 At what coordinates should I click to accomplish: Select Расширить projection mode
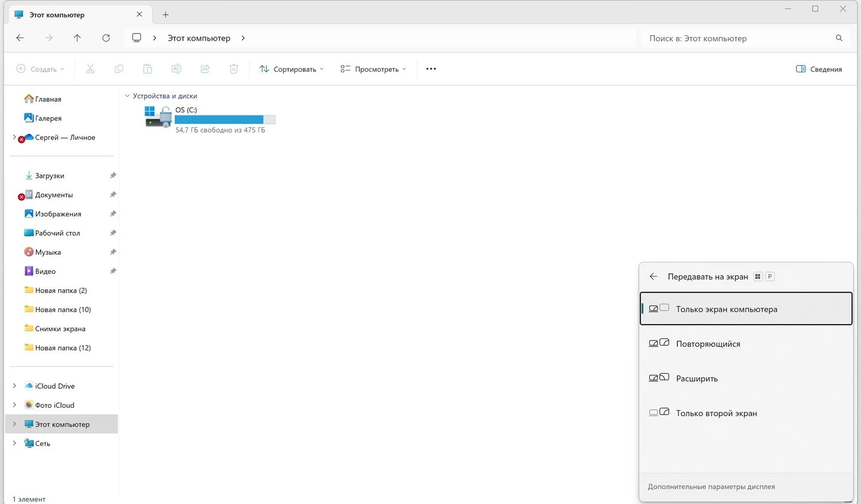(x=746, y=378)
